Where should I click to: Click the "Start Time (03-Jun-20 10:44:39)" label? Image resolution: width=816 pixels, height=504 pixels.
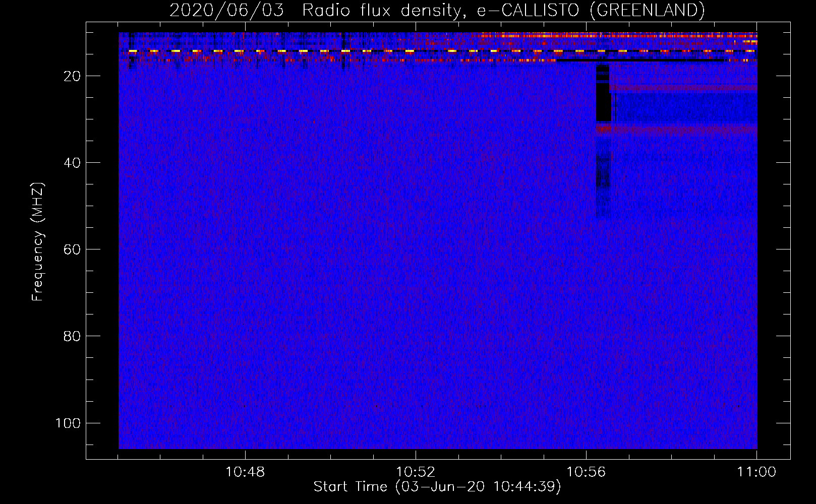(437, 487)
